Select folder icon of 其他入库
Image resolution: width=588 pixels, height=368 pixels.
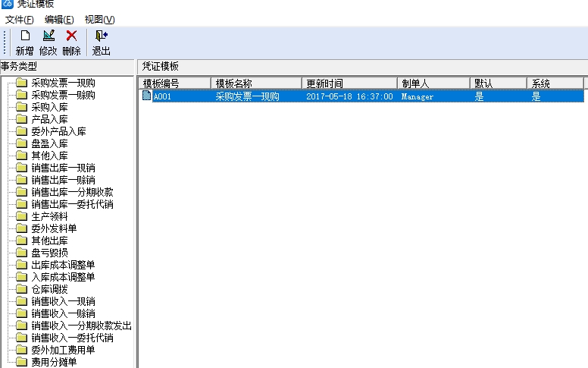pyautogui.click(x=22, y=156)
